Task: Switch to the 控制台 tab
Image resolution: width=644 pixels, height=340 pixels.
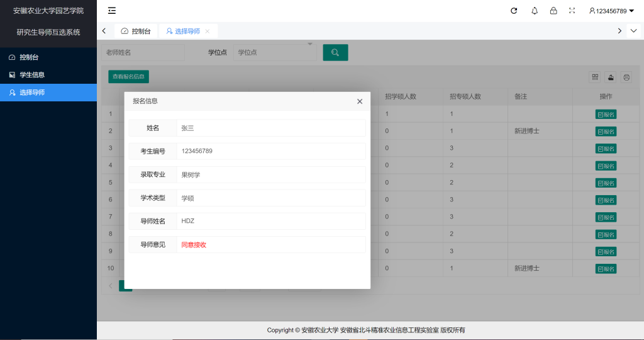Action: tap(136, 31)
